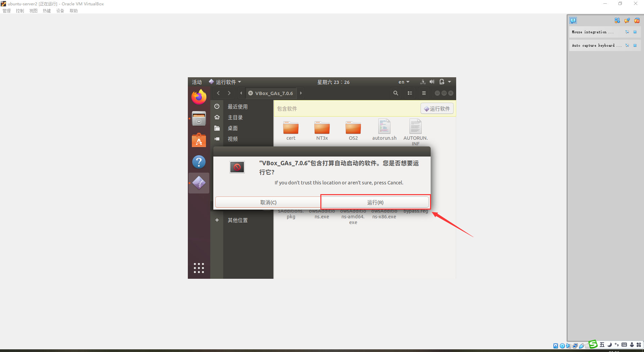
Task: Search files with the magnifier icon
Action: (x=396, y=93)
